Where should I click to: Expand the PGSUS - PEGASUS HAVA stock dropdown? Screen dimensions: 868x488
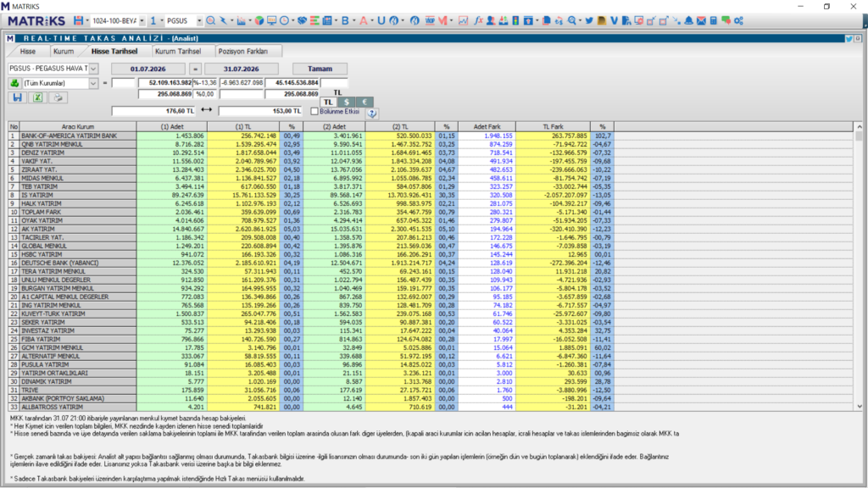[93, 69]
